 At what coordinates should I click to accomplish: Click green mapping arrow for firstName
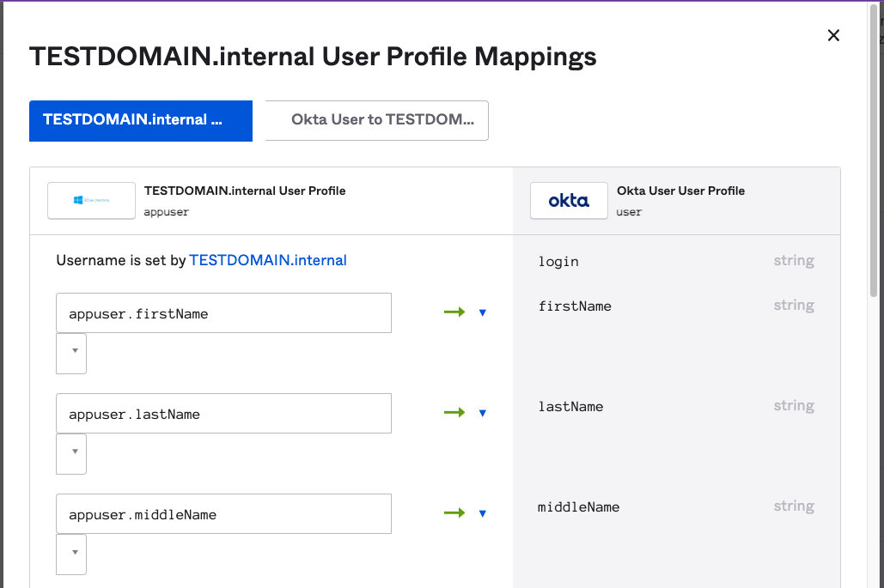(454, 312)
